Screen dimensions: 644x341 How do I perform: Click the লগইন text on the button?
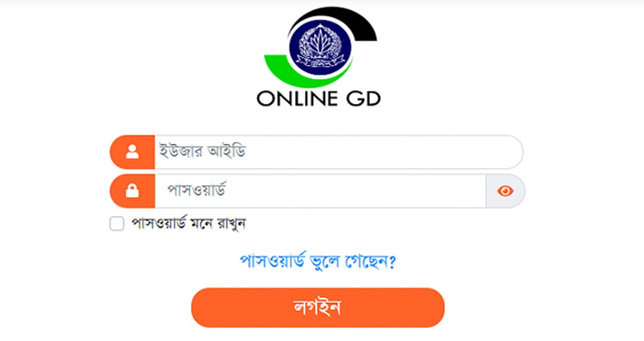pyautogui.click(x=318, y=307)
